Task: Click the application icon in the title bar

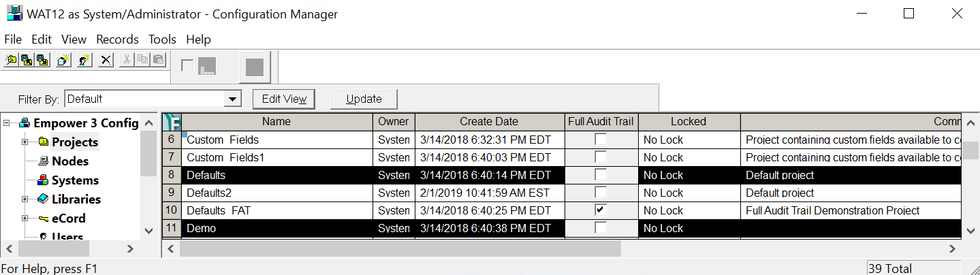Action: [14, 14]
